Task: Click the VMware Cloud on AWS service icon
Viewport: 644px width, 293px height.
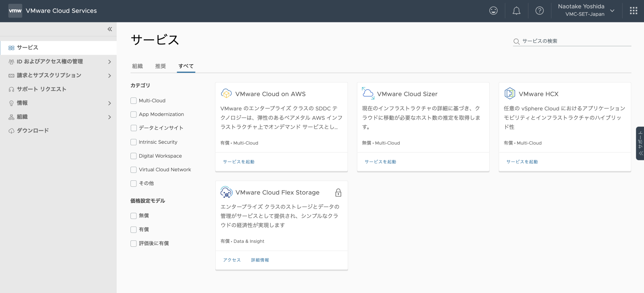Action: coord(226,93)
